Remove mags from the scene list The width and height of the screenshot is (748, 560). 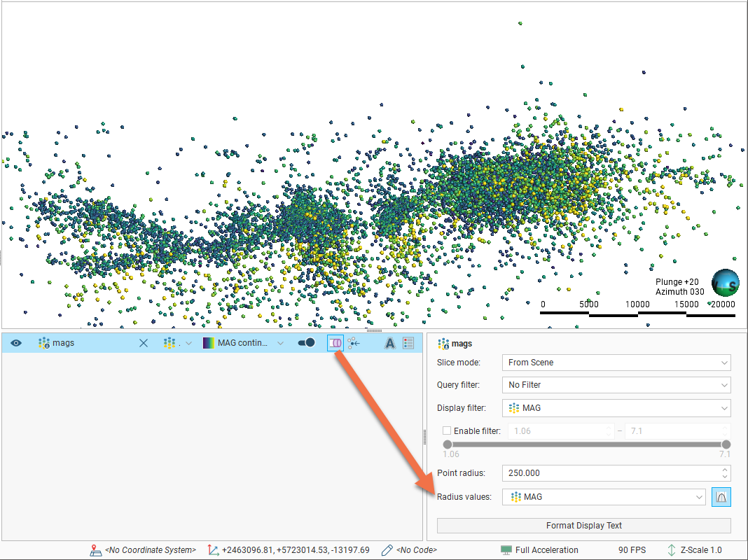coord(144,343)
